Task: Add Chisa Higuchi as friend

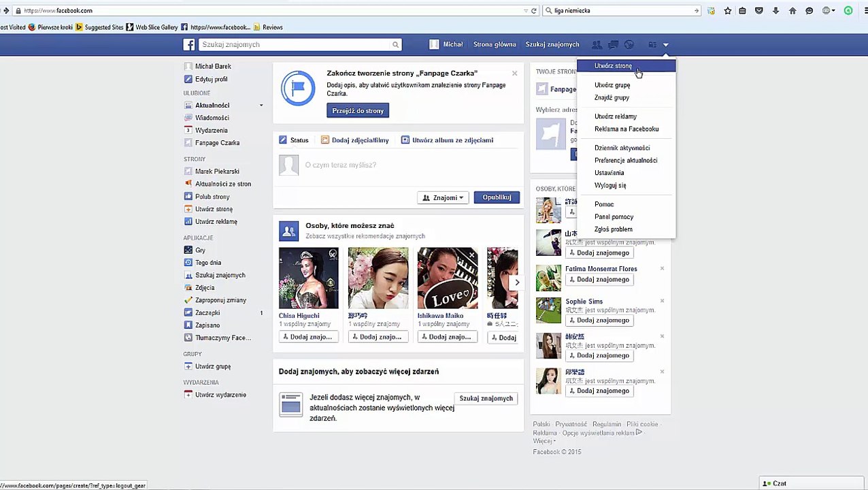Action: (x=309, y=337)
